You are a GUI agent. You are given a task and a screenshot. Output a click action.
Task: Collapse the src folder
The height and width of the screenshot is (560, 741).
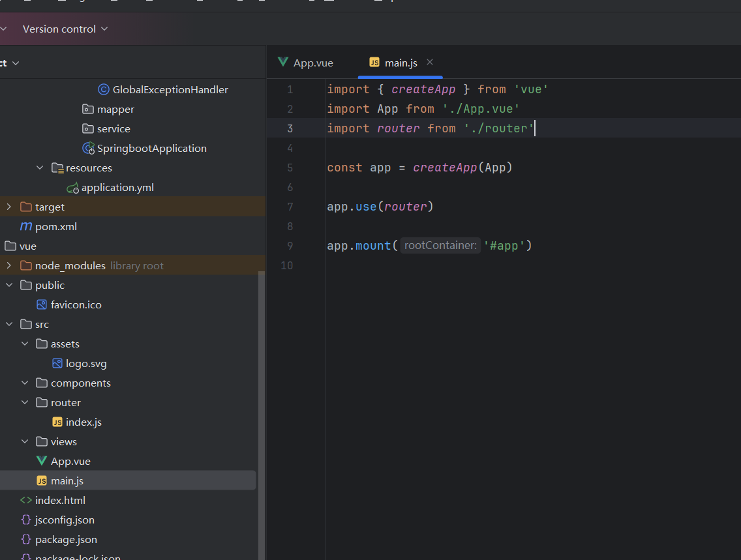(x=9, y=324)
